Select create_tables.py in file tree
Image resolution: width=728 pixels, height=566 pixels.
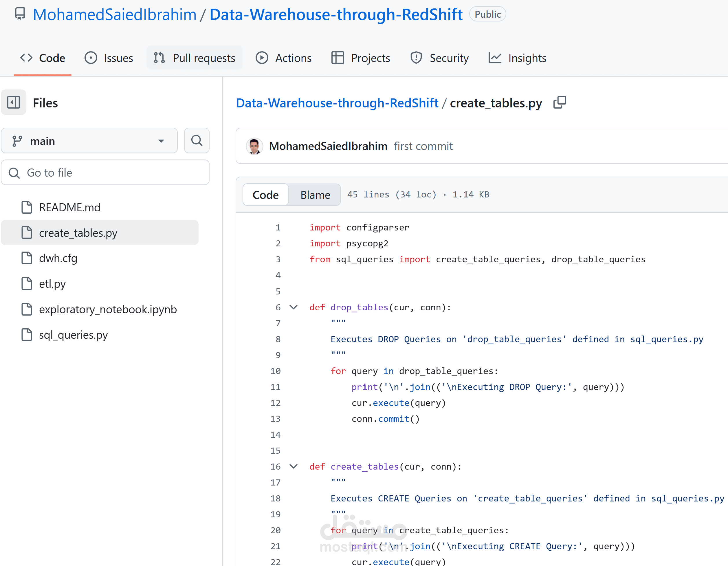pyautogui.click(x=100, y=233)
